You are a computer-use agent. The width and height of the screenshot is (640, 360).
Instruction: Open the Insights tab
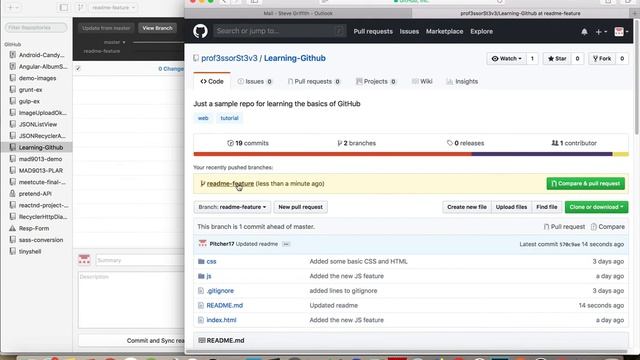(x=462, y=82)
